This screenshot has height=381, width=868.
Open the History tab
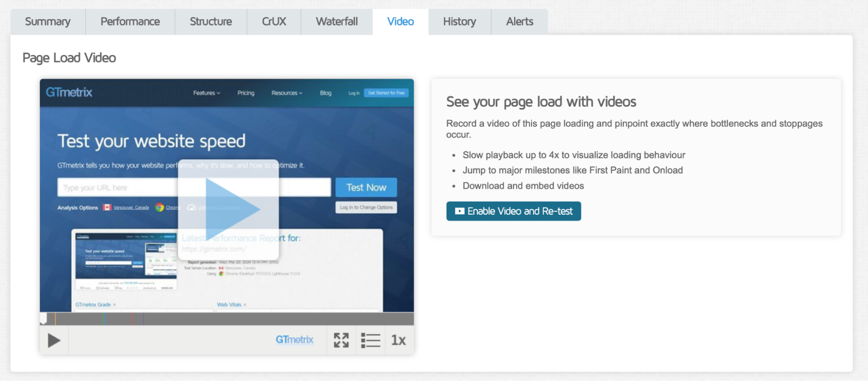pos(459,22)
